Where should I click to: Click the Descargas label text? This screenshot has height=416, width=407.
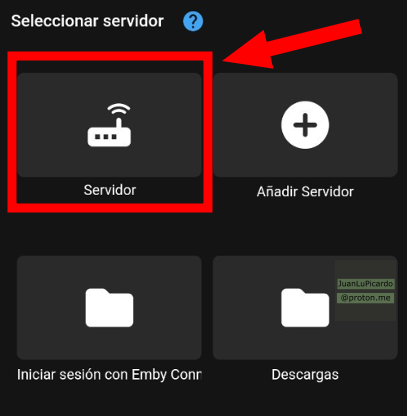click(305, 375)
